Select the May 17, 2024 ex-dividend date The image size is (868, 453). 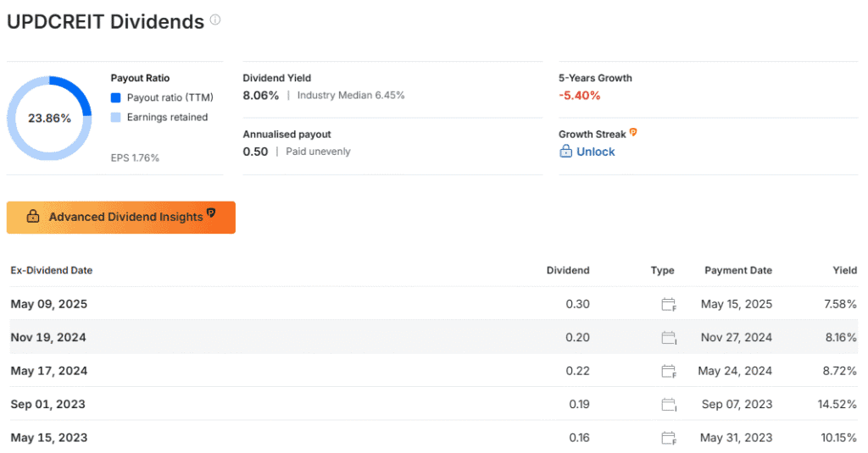point(48,371)
